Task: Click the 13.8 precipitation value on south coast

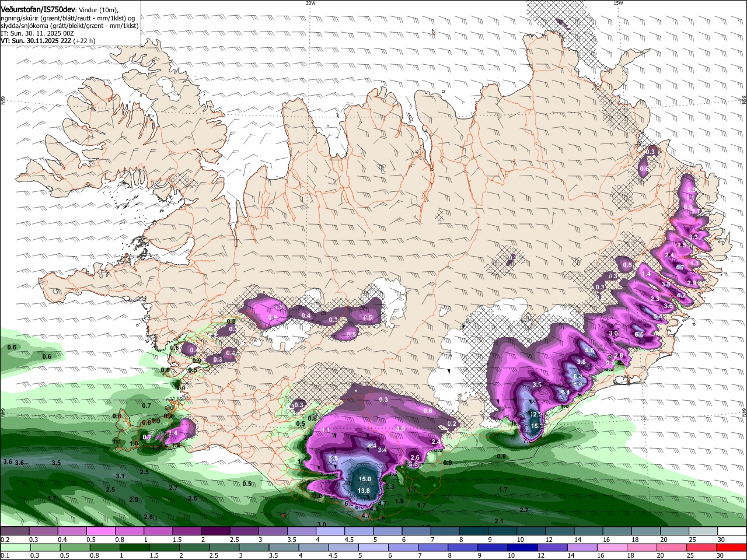Action: point(364,491)
